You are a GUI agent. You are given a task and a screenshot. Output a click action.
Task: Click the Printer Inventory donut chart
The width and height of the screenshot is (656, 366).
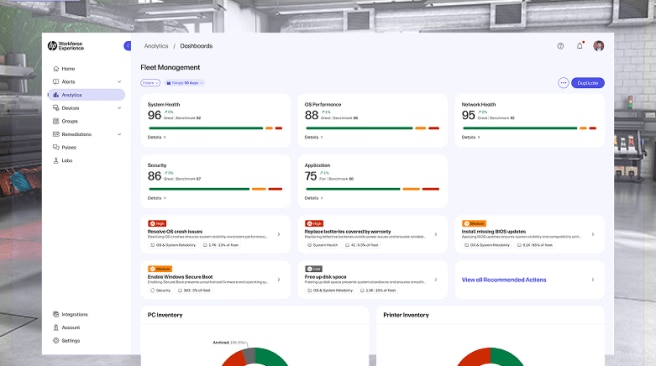pos(490,357)
